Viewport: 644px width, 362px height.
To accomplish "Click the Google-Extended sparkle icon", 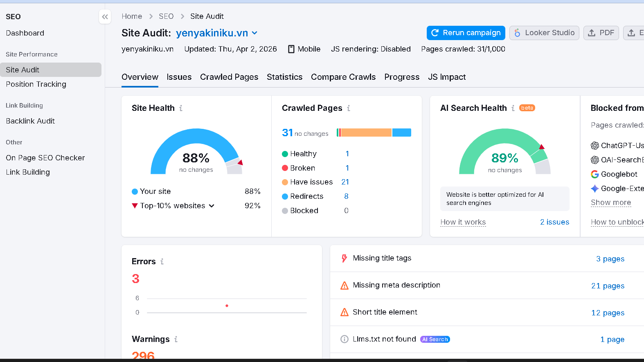I will (x=595, y=189).
